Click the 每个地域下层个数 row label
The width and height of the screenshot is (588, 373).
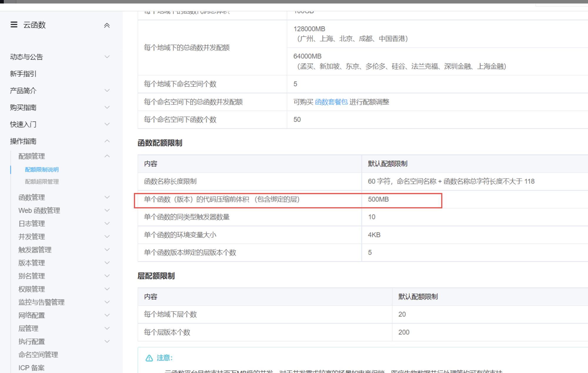coord(170,314)
